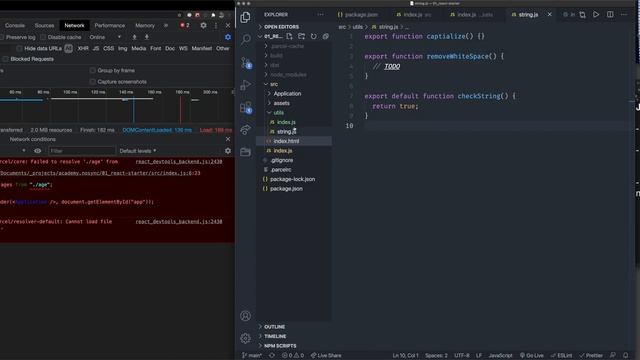Expand the Outline section
The image size is (640, 360).
coord(274,327)
